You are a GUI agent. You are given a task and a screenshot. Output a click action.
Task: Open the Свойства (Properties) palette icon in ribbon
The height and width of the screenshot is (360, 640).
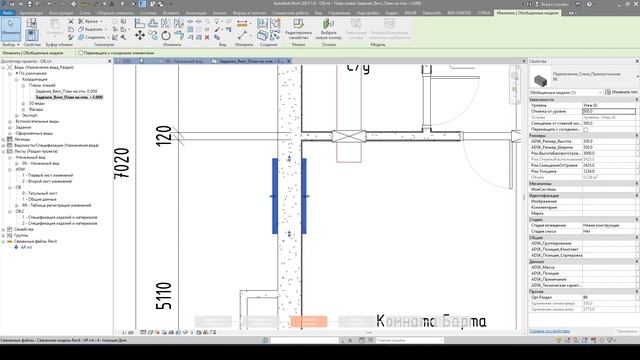[x=31, y=35]
